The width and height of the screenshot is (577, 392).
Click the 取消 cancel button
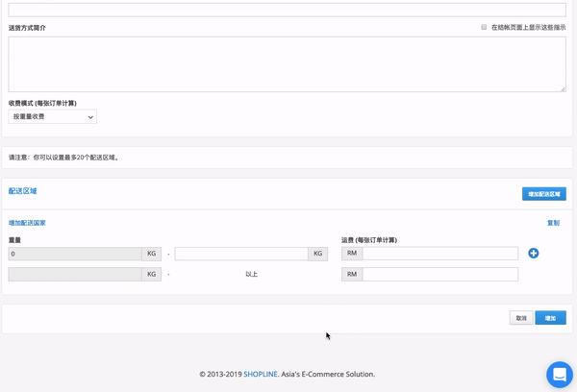(521, 318)
